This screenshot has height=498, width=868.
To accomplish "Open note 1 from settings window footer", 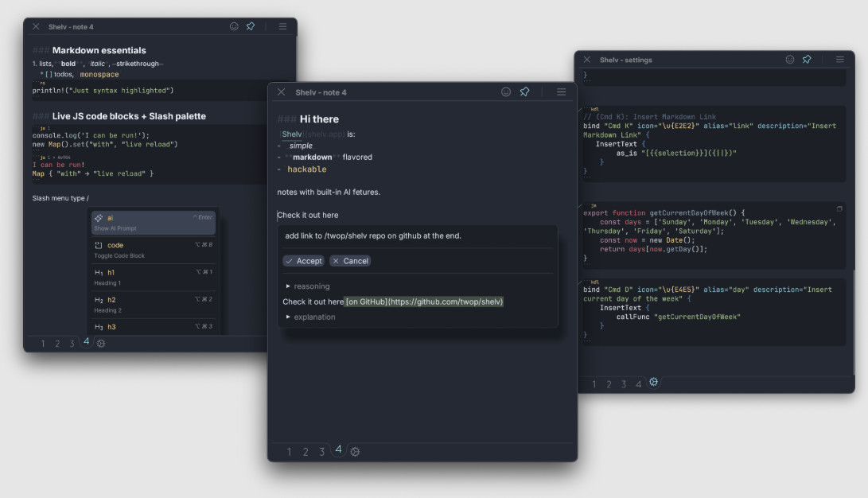I will click(x=594, y=384).
